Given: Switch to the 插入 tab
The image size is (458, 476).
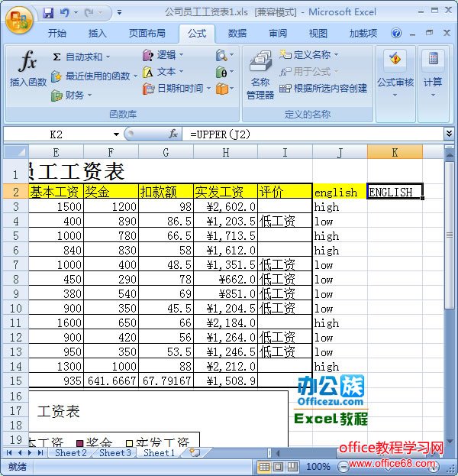Looking at the screenshot, I should tap(97, 33).
